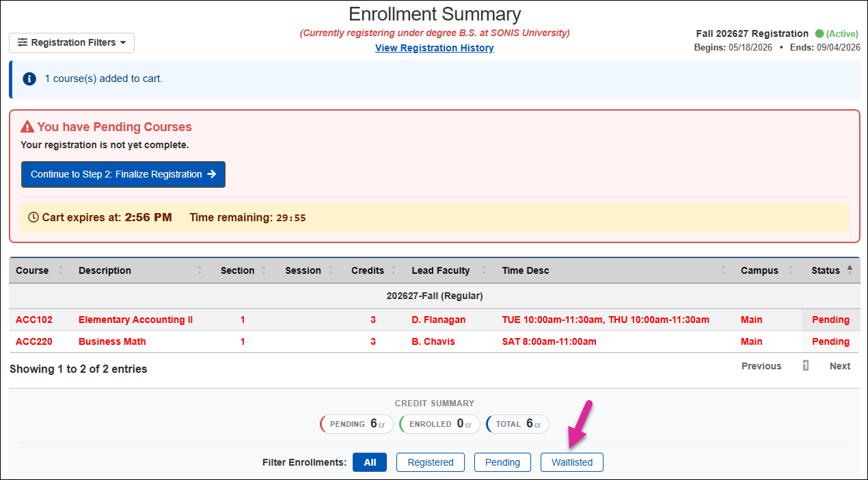Click Pending status for ACC102
The width and height of the screenshot is (868, 480).
pos(831,320)
